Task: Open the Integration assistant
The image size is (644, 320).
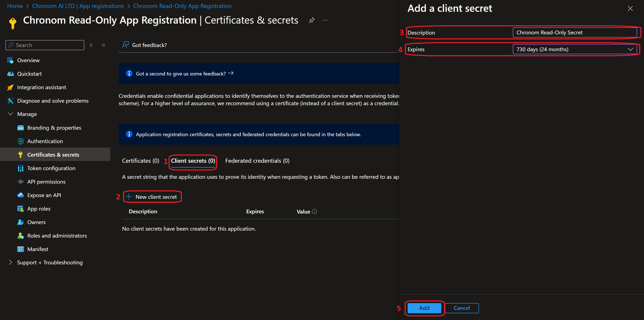Action: pos(41,87)
